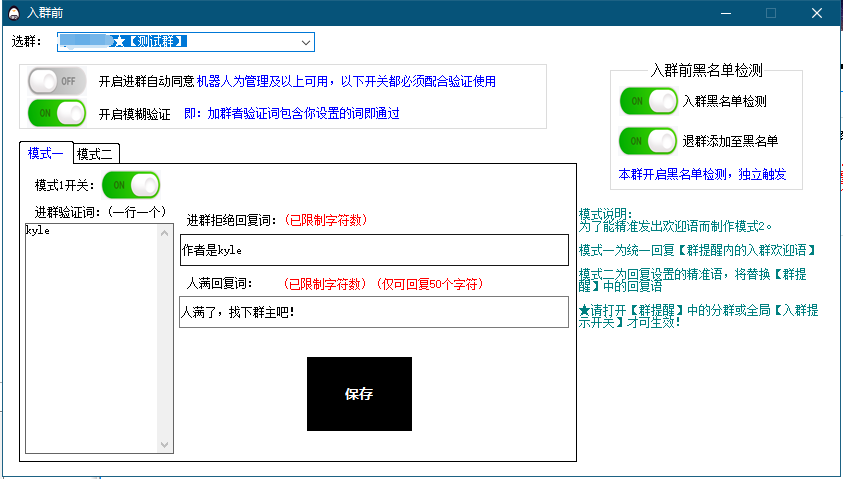
Task: Click the 入群前黑名单检测 group title
Action: coord(706,70)
